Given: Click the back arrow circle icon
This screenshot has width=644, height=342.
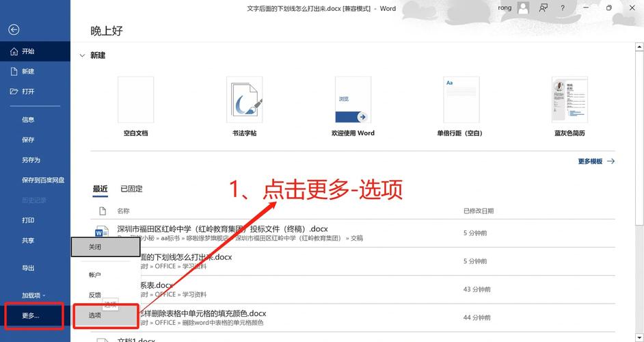Looking at the screenshot, I should tap(14, 29).
